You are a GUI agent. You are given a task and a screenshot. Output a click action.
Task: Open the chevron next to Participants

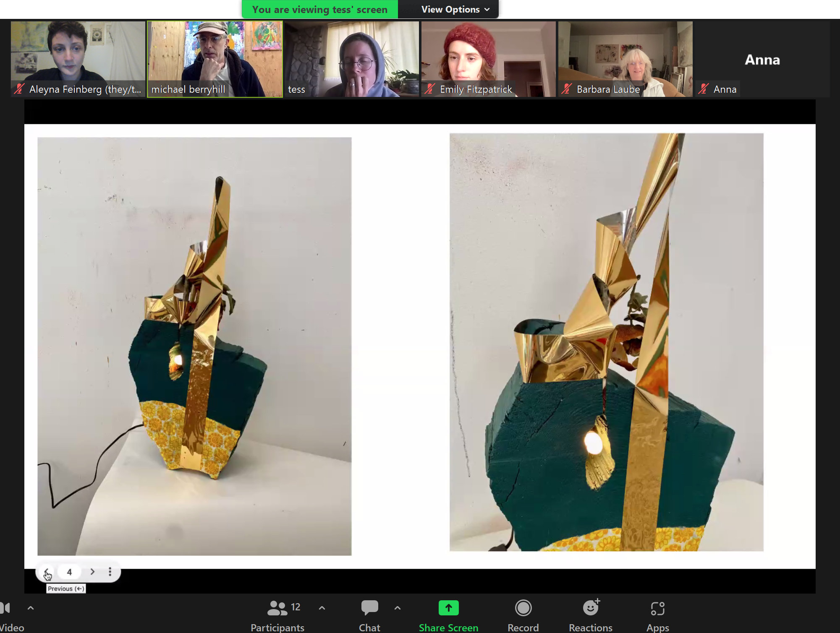point(322,607)
